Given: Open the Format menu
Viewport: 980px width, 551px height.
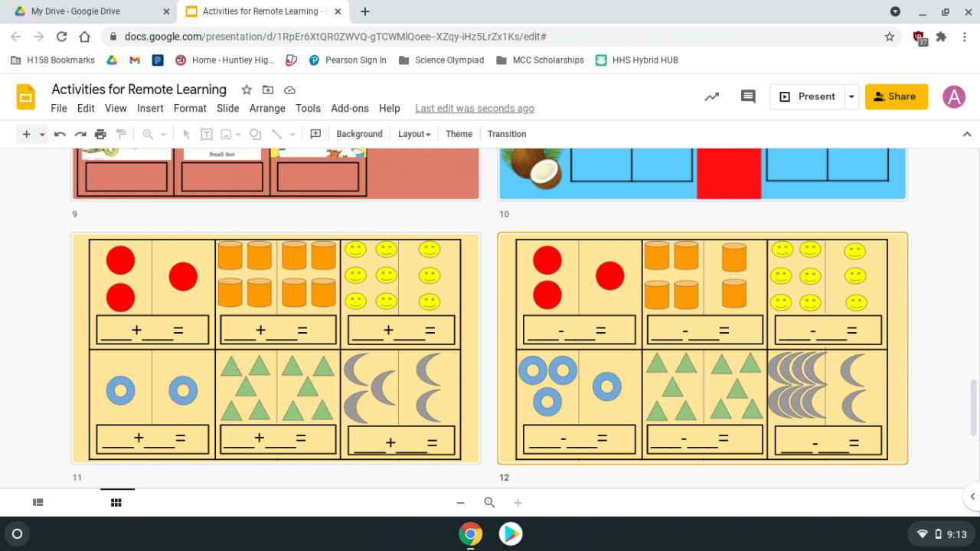Looking at the screenshot, I should [x=190, y=108].
